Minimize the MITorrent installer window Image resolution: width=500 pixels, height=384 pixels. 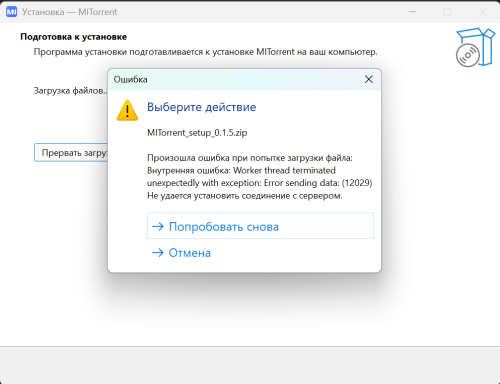(413, 12)
